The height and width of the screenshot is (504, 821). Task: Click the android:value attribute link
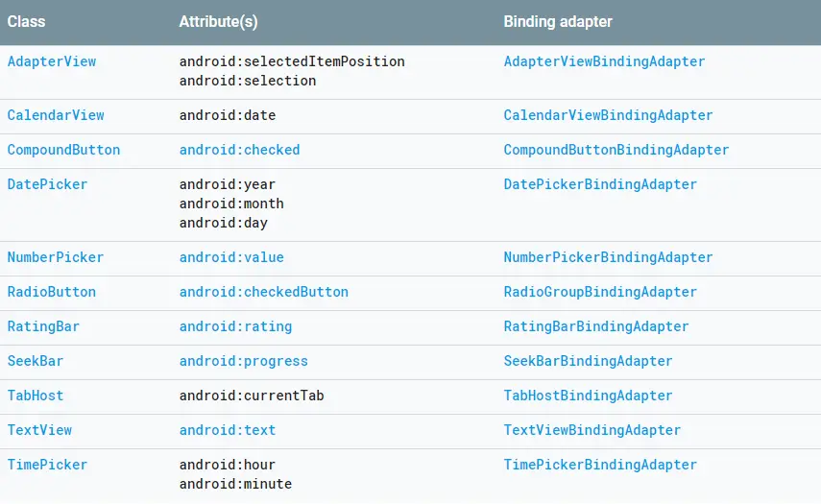coord(231,257)
